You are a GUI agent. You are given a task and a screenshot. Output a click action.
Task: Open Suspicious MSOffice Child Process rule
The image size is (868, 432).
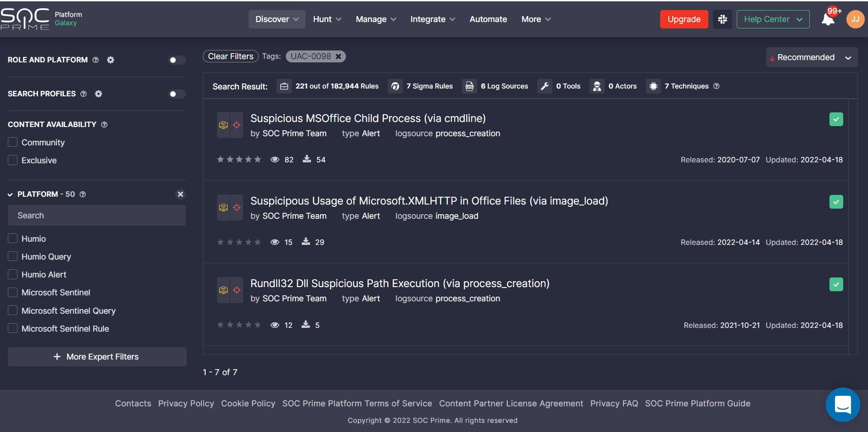(x=368, y=118)
